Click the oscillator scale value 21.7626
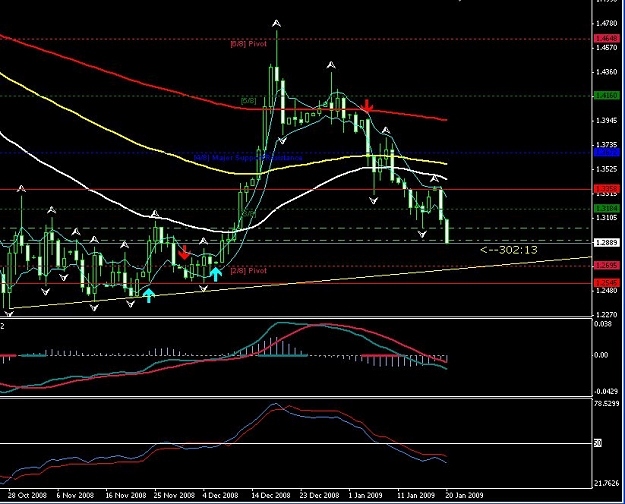Screen dimensions: 625x504 (607, 483)
